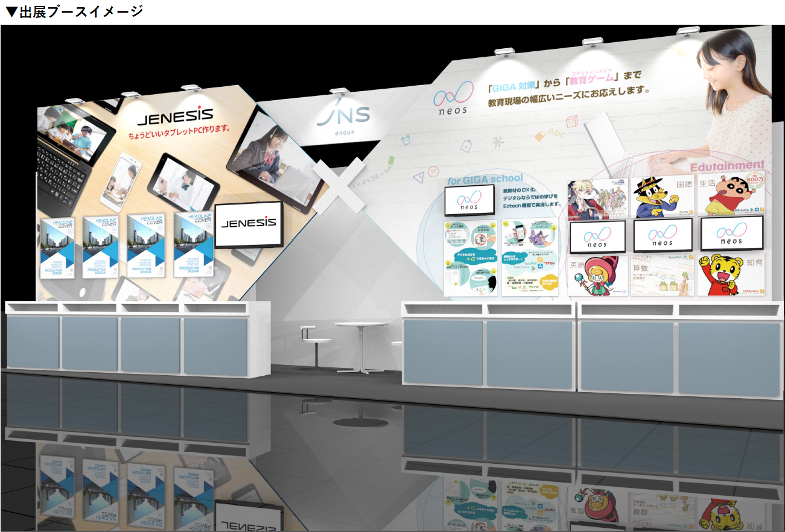Screen dimensions: 785x532
Task: Click the 算数 math panel
Action: tap(663, 276)
